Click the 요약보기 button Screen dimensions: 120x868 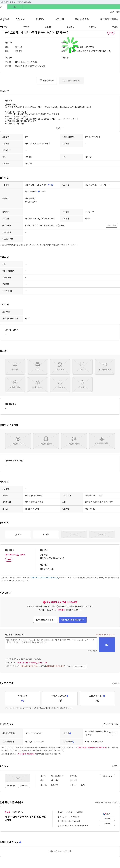point(107,819)
